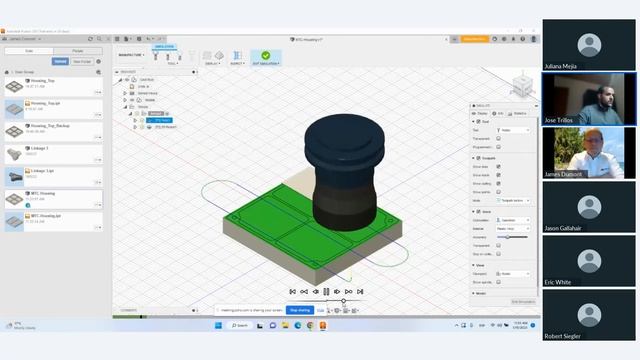This screenshot has width=640, height=360.
Task: Toggle Show points checkbox
Action: pyautogui.click(x=498, y=192)
